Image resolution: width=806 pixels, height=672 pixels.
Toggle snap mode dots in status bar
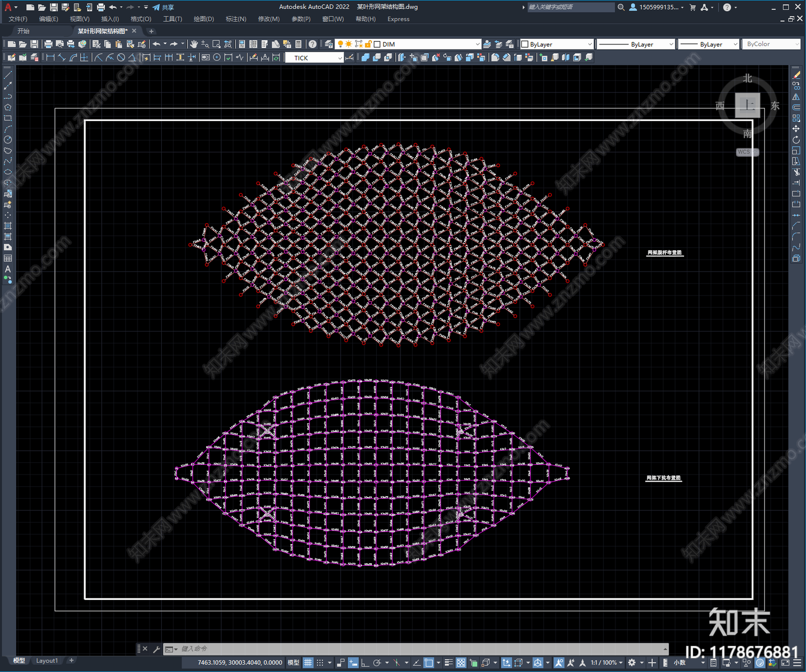320,662
